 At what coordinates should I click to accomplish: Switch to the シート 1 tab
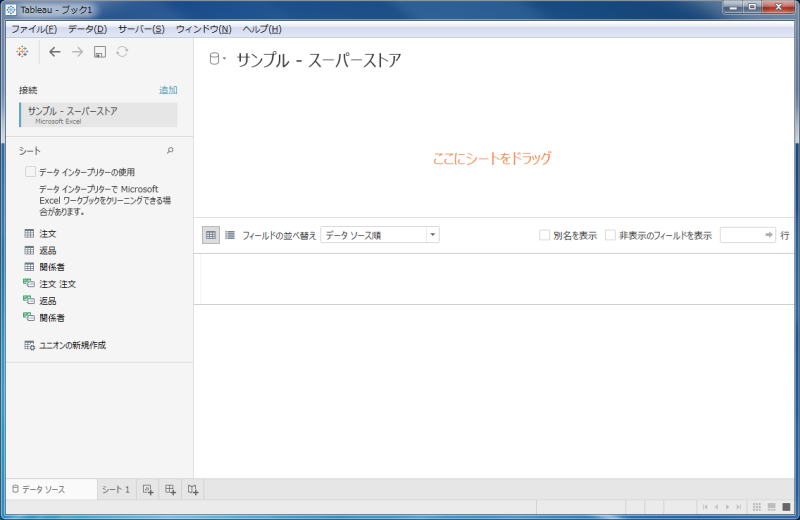pos(116,489)
